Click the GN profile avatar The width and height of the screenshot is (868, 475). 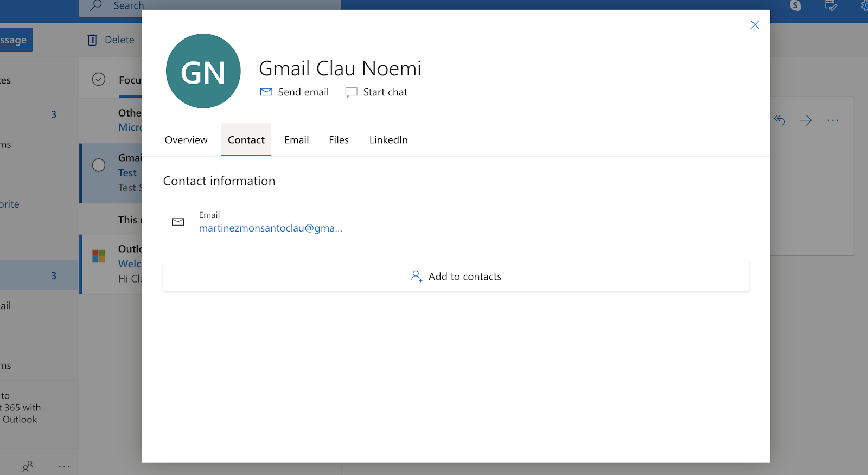[203, 71]
